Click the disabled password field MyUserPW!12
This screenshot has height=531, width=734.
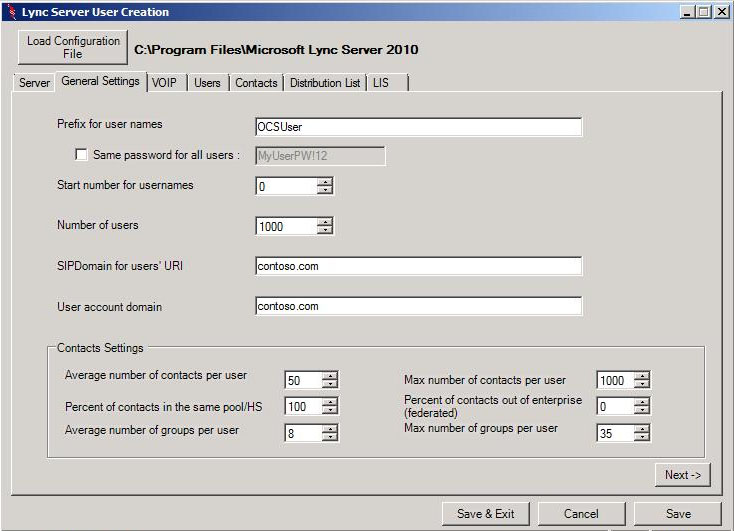[x=320, y=156]
